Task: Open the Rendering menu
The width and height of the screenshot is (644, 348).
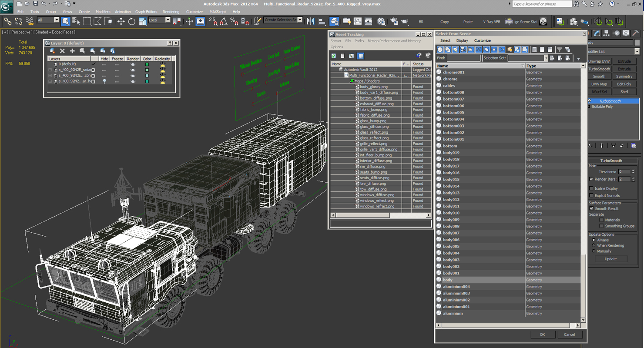Action: [x=171, y=12]
